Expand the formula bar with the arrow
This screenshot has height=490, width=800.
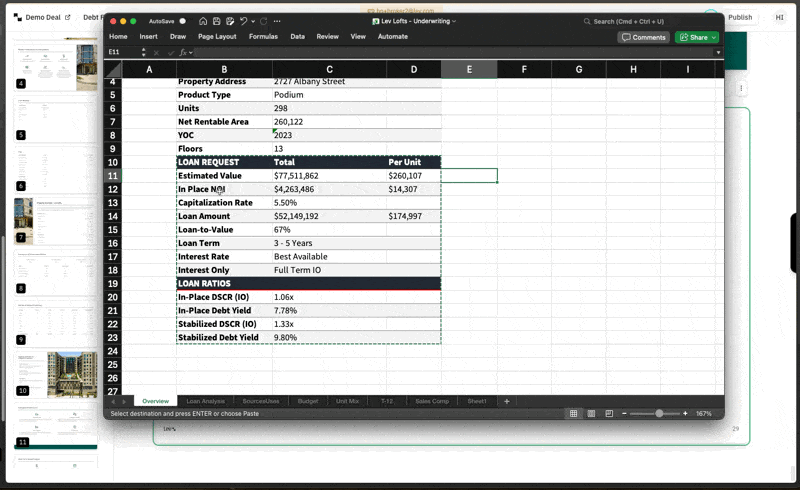717,52
